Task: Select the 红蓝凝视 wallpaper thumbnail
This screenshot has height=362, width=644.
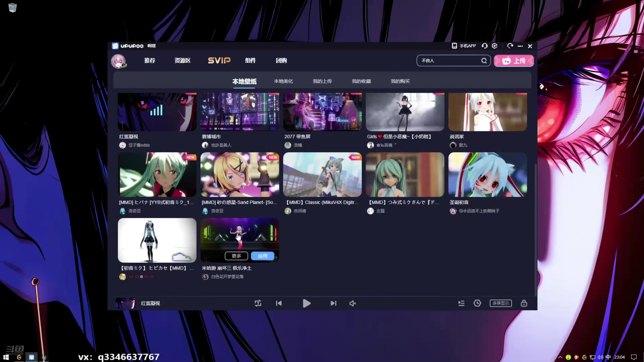Action: click(x=157, y=112)
